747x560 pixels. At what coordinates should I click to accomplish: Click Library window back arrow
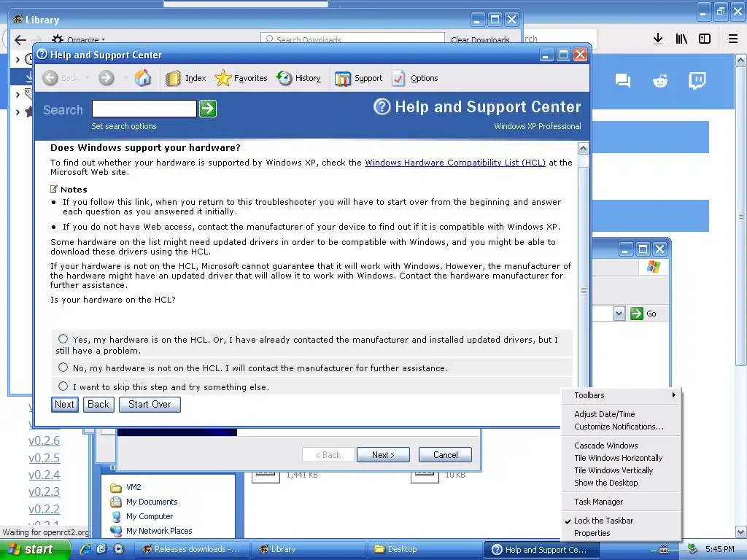point(20,40)
